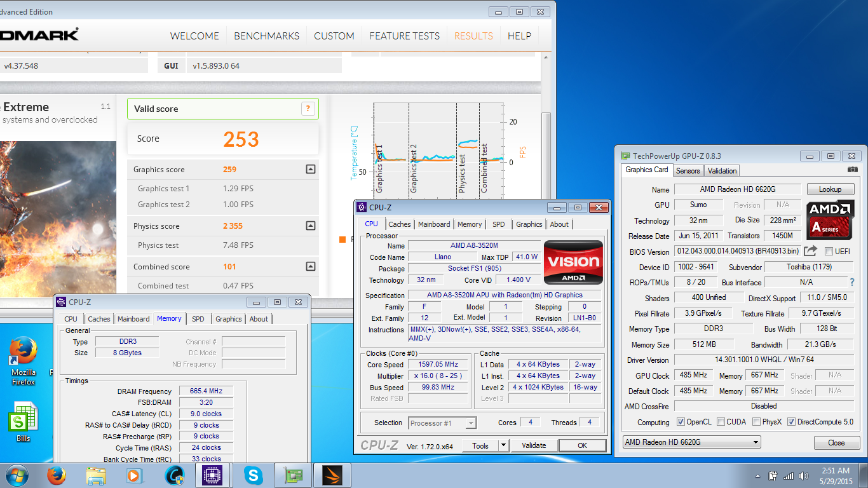Click the Validate button in CPU-Z
The height and width of the screenshot is (488, 868).
[x=534, y=445]
